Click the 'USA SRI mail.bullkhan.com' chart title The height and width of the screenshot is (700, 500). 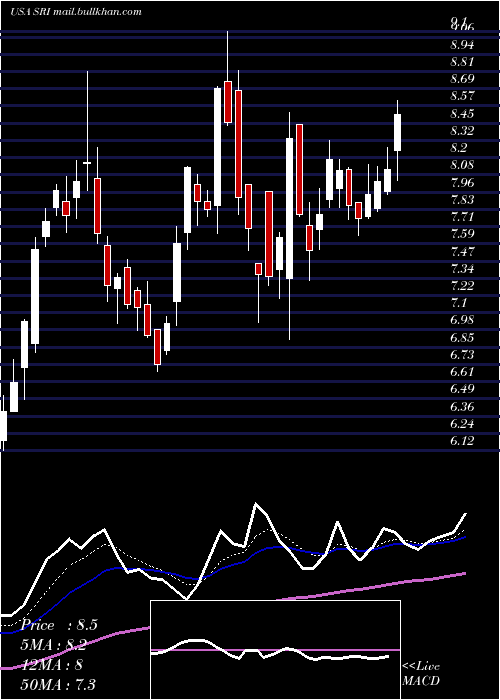[76, 12]
